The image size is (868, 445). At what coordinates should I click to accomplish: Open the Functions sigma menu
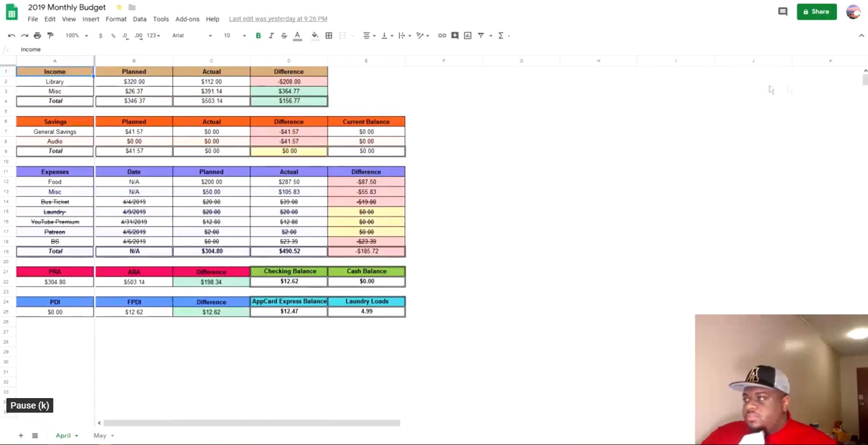click(x=503, y=36)
